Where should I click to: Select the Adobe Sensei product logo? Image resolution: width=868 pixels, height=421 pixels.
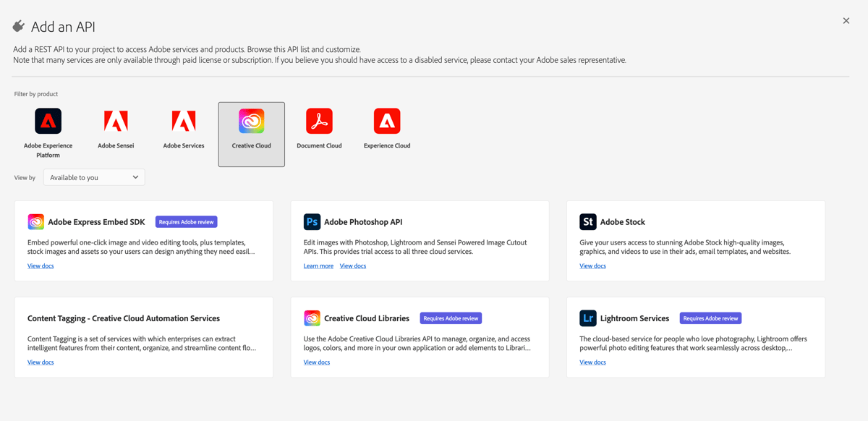tap(116, 120)
